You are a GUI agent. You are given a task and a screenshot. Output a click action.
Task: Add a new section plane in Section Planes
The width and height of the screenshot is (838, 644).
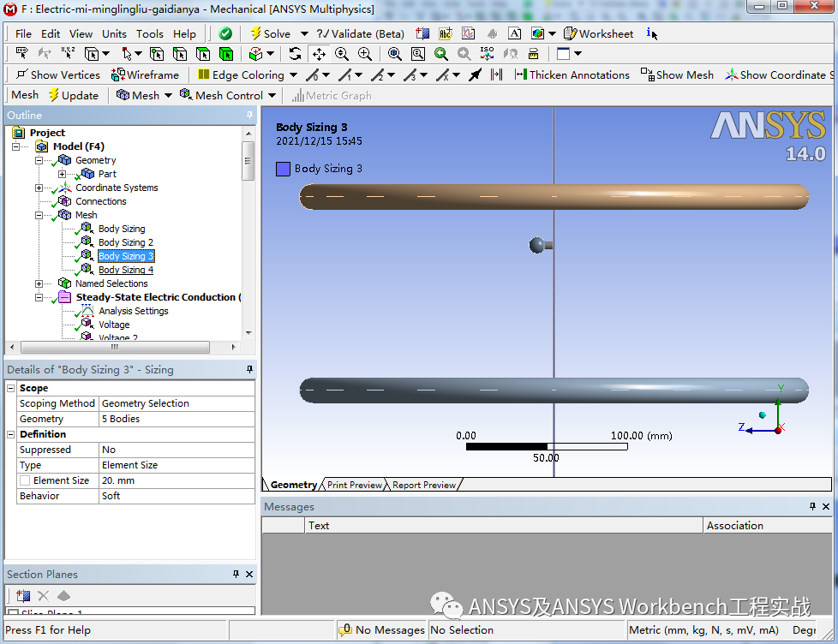click(x=23, y=595)
